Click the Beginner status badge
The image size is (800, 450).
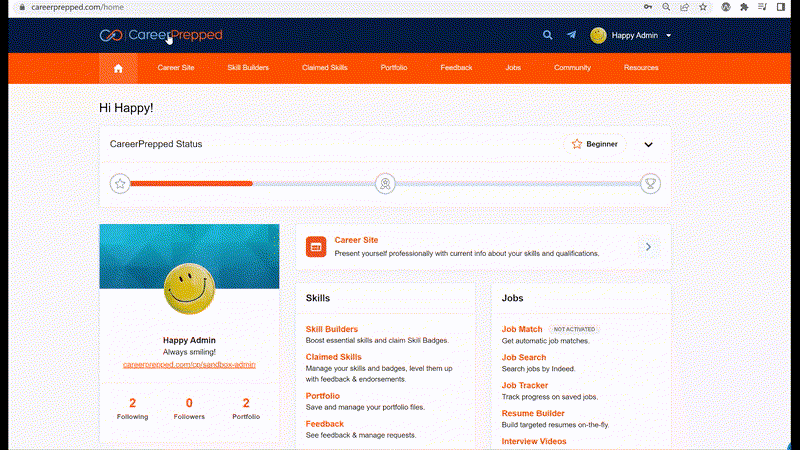click(x=595, y=144)
